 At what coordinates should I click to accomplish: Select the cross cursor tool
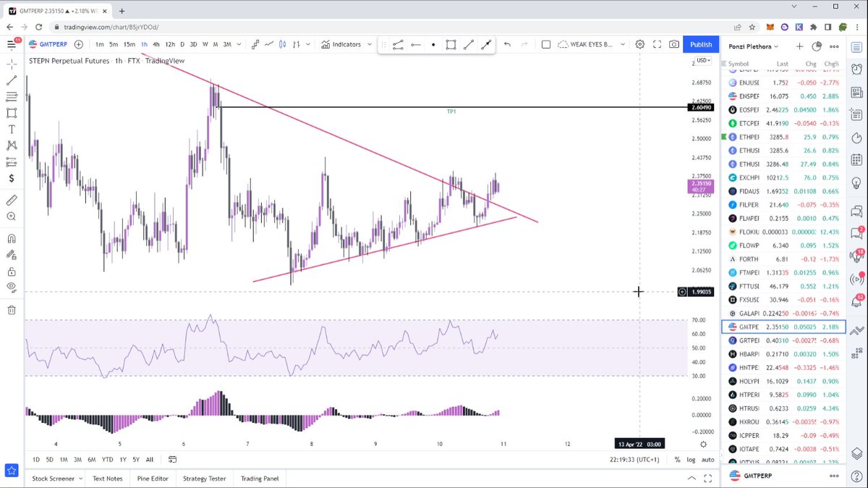coord(12,64)
